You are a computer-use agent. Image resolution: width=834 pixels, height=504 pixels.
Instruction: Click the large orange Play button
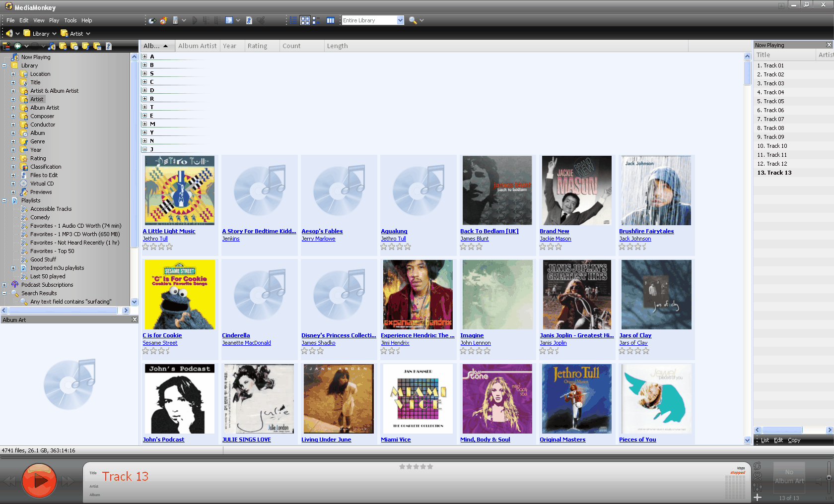point(39,480)
